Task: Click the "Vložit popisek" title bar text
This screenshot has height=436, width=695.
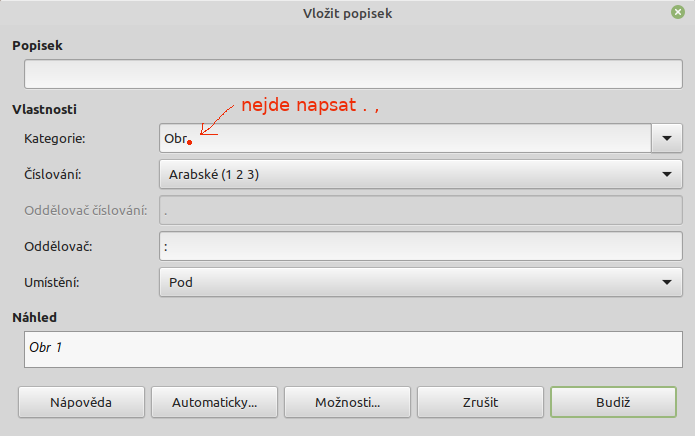Action: click(348, 13)
